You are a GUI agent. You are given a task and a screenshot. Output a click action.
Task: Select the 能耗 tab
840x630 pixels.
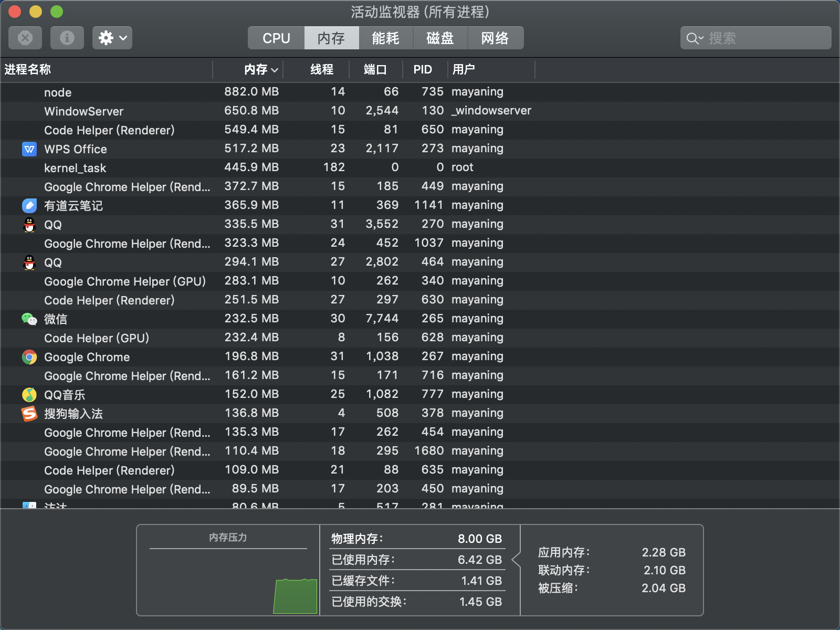tap(386, 38)
